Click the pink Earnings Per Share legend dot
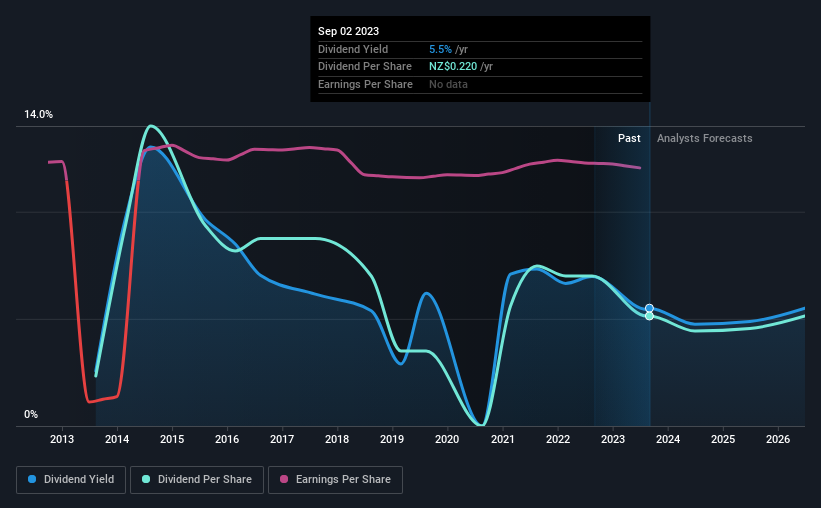The height and width of the screenshot is (508, 821). (x=284, y=479)
